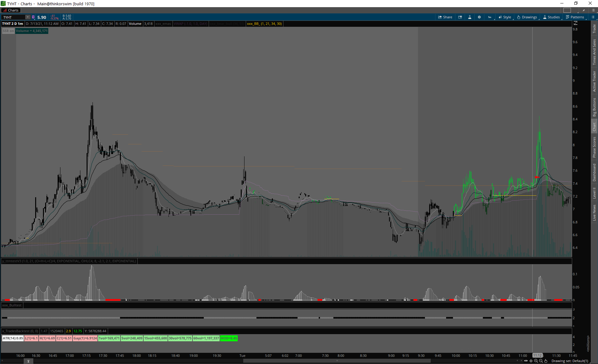Open chart settings gear icon
Image resolution: width=598 pixels, height=364 pixels.
(479, 17)
